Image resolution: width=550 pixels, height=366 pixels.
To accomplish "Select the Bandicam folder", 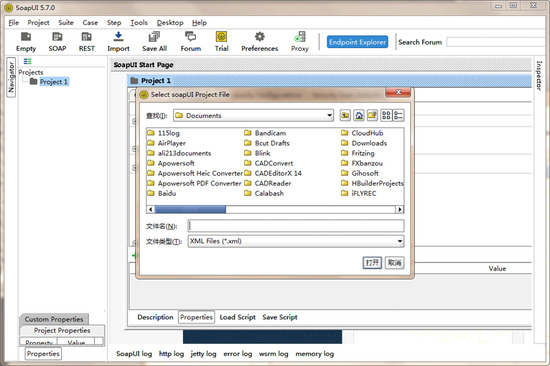I will (x=265, y=133).
